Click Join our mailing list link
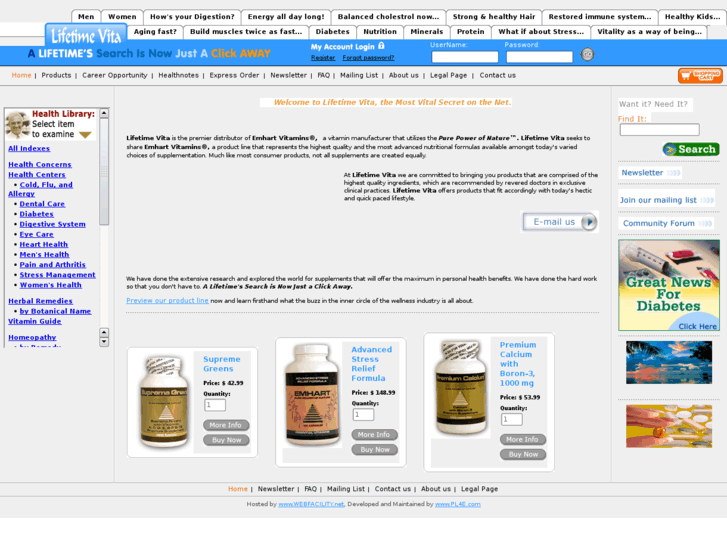Screen dimensions: 727x545 click(x=666, y=200)
